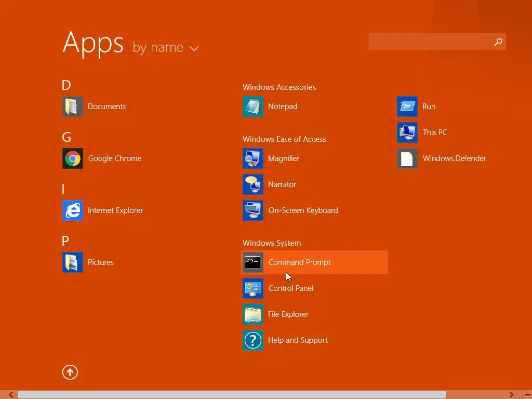Click the 'Magnifier' label text
The image size is (532, 399).
point(284,158)
